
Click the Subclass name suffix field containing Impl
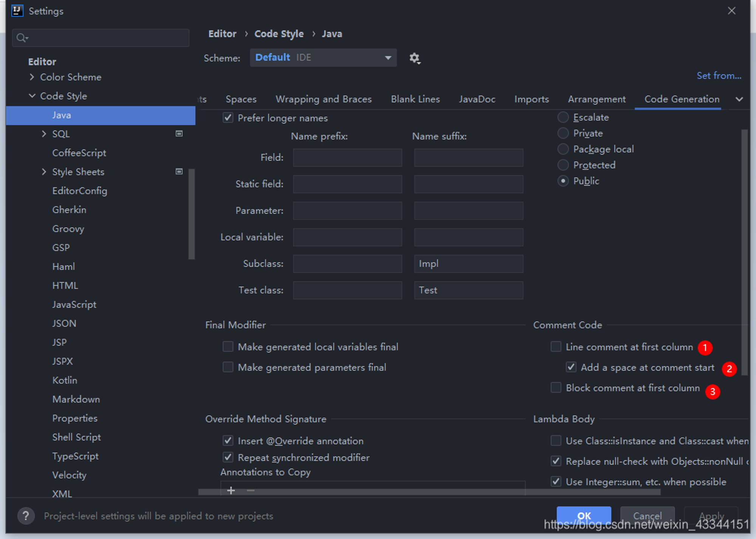pos(469,264)
